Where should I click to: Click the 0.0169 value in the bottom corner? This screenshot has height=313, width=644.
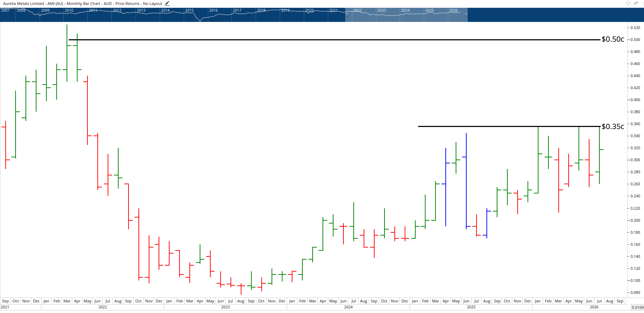(638, 307)
